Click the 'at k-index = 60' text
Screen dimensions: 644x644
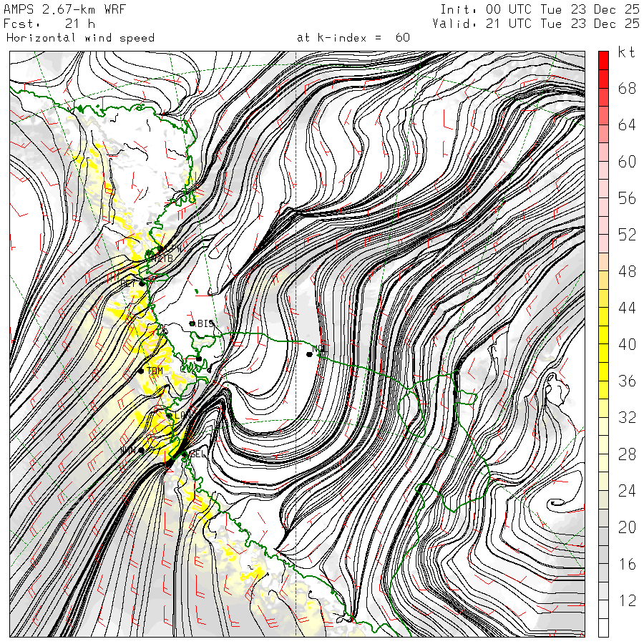353,38
